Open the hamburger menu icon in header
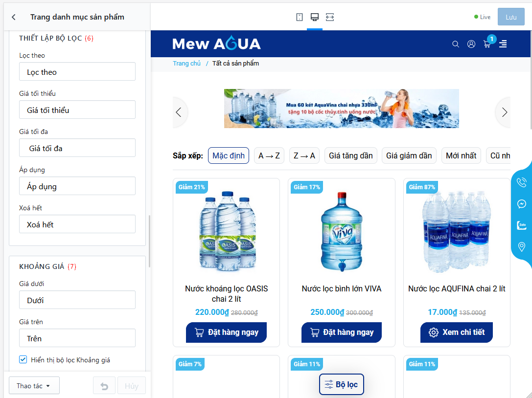This screenshot has height=398, width=532. click(503, 44)
